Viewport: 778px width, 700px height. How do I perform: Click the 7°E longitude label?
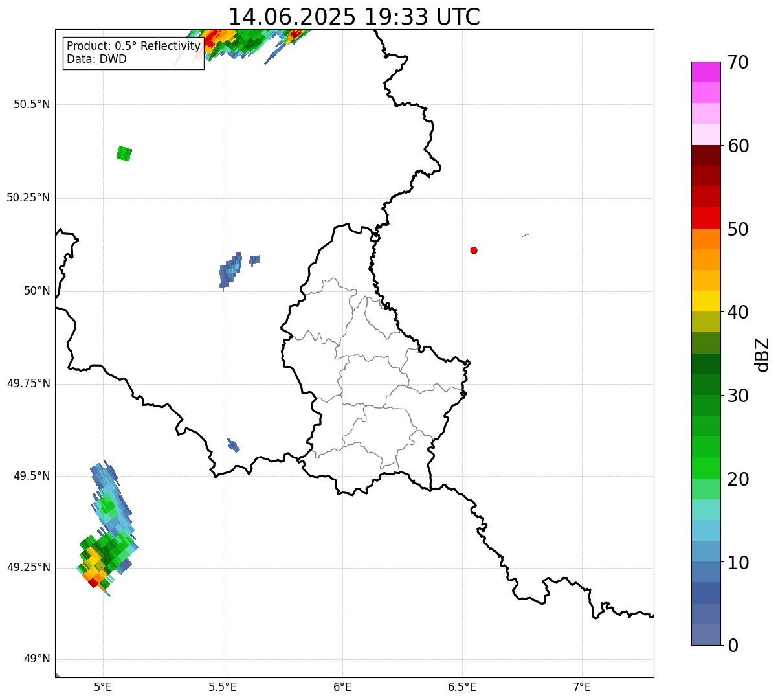(582, 686)
